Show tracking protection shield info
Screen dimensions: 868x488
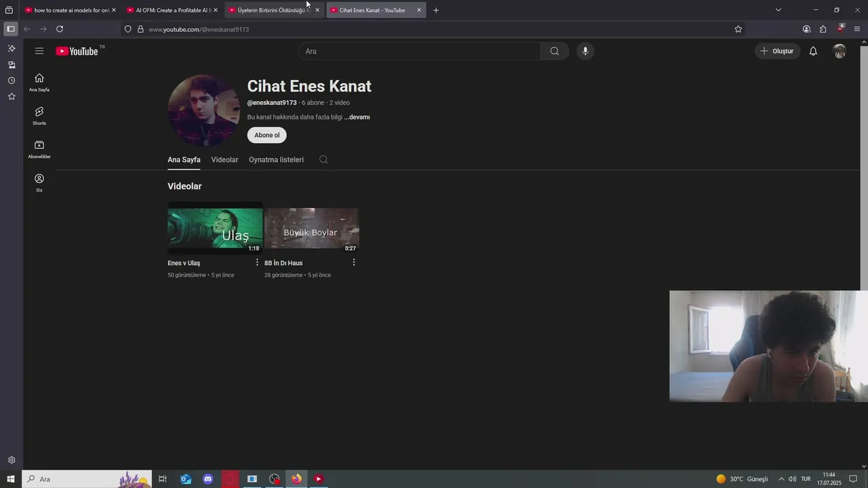tap(127, 29)
